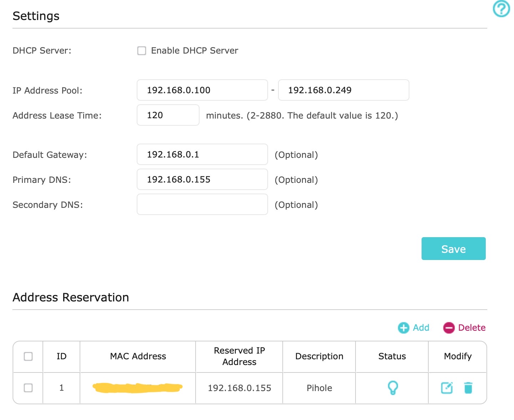Screen dimensions: 514x420
Task: Click the IP pool end address field
Action: (x=343, y=90)
